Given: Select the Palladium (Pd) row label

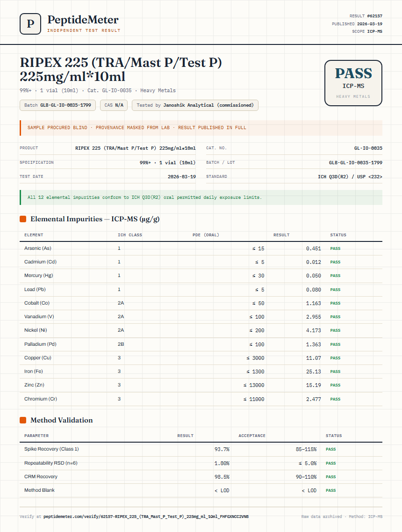Looking at the screenshot, I should [40, 344].
